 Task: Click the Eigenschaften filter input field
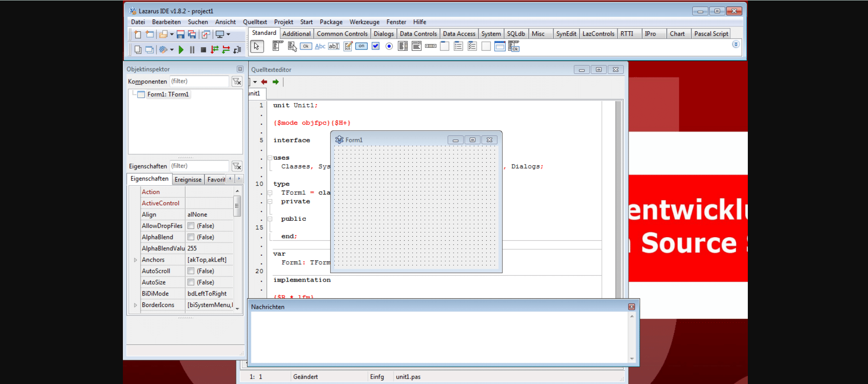click(x=199, y=166)
